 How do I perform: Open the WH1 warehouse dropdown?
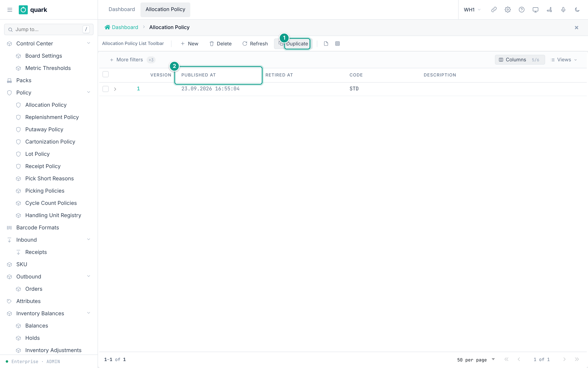pos(472,10)
